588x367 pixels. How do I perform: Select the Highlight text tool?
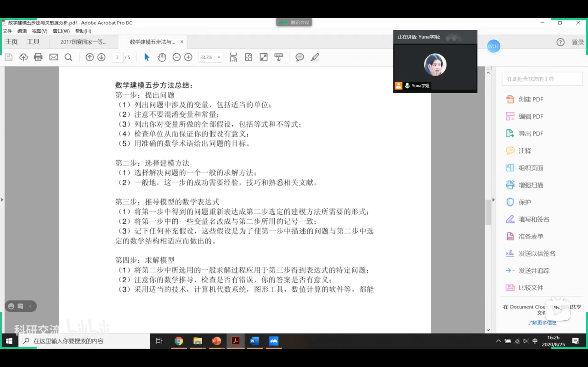pos(315,57)
